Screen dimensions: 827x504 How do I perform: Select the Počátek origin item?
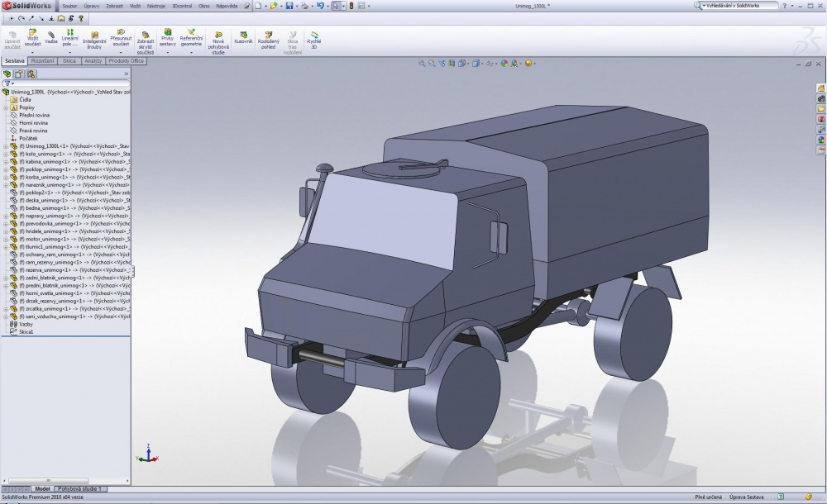28,138
